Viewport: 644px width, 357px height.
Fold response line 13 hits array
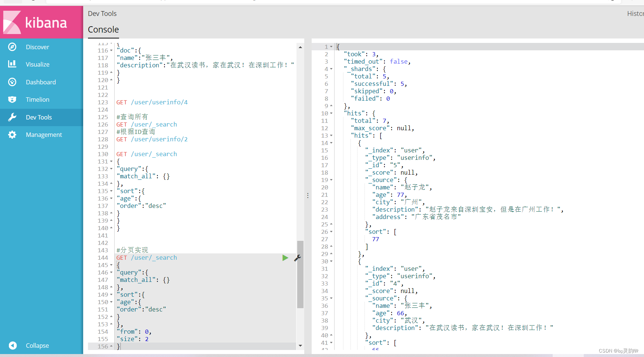tap(331, 135)
